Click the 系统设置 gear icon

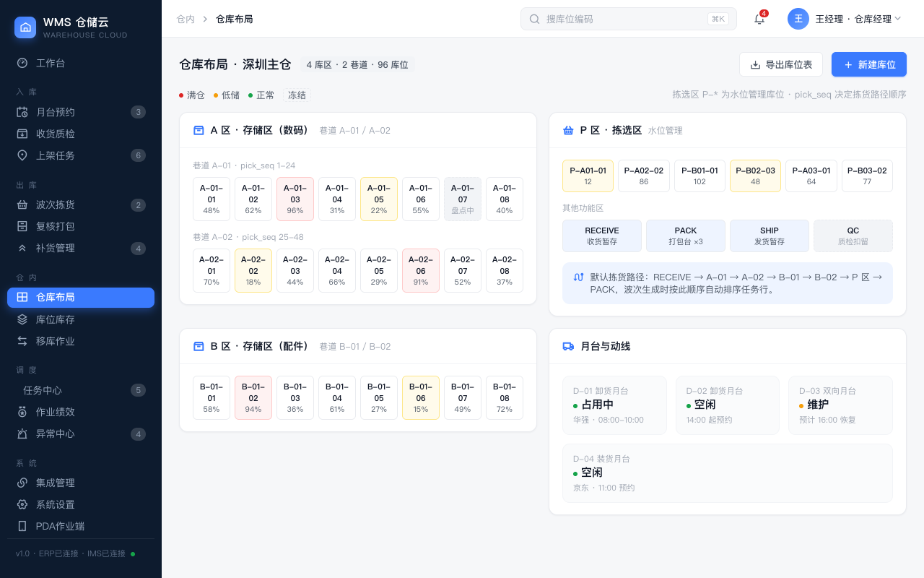[x=22, y=504]
